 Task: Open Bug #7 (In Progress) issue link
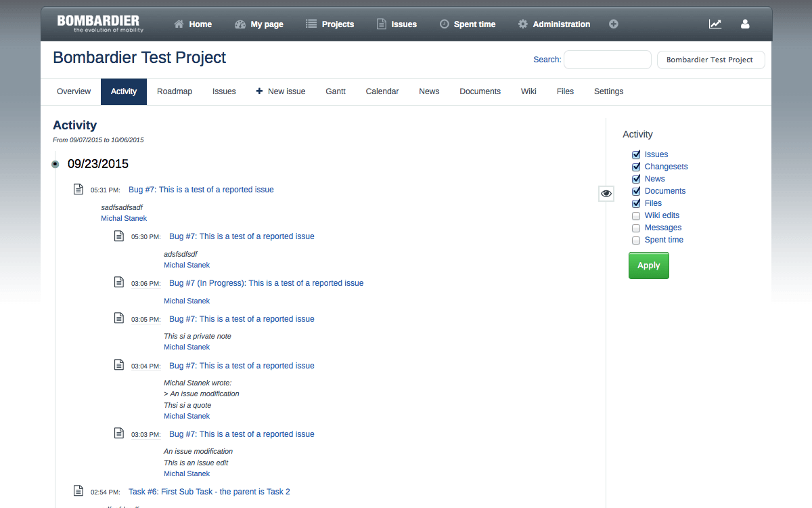coord(267,283)
